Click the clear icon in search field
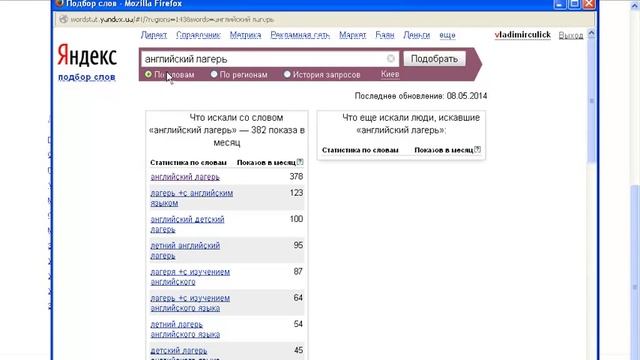Viewport: 640px width, 360px height. (x=391, y=59)
